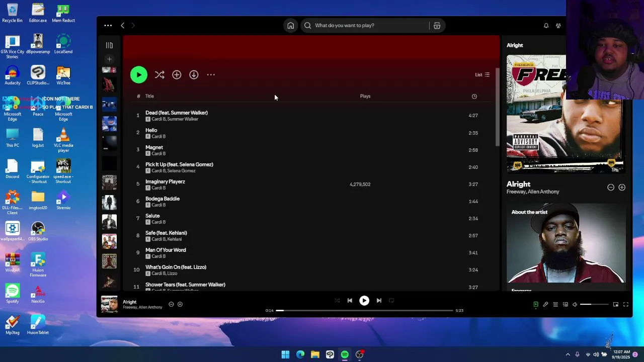Click now-playing album thumbnail in bottom bar
This screenshot has width=644, height=362.
pos(109,304)
